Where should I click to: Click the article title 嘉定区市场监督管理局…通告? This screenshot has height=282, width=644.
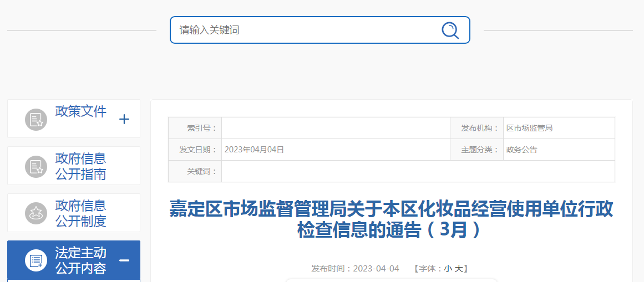(x=392, y=219)
